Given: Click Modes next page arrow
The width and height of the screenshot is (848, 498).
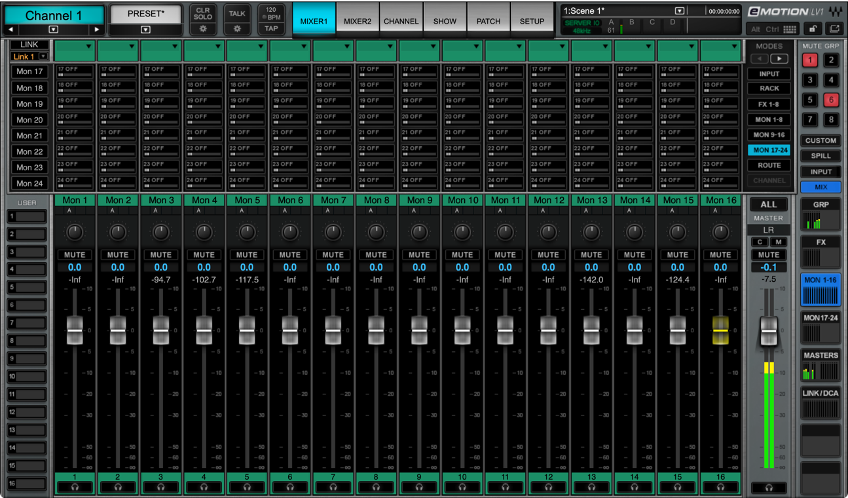Looking at the screenshot, I should pos(779,58).
